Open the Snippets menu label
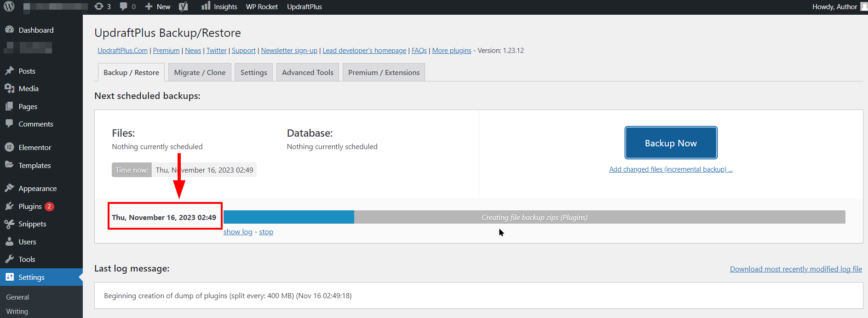 (x=32, y=224)
